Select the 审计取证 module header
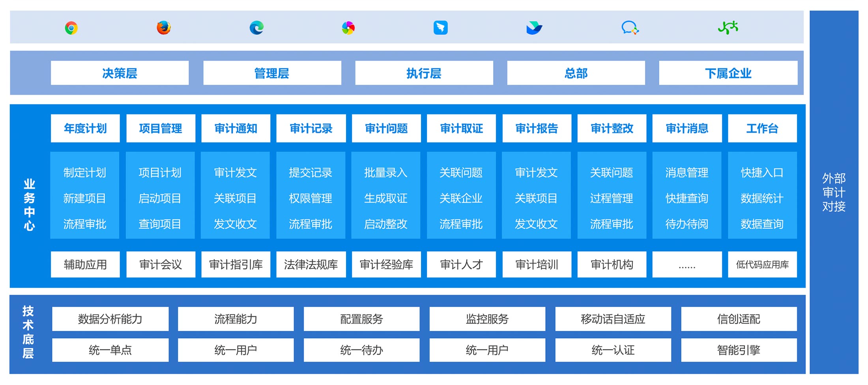Viewport: 868px width, 385px height. (x=461, y=128)
